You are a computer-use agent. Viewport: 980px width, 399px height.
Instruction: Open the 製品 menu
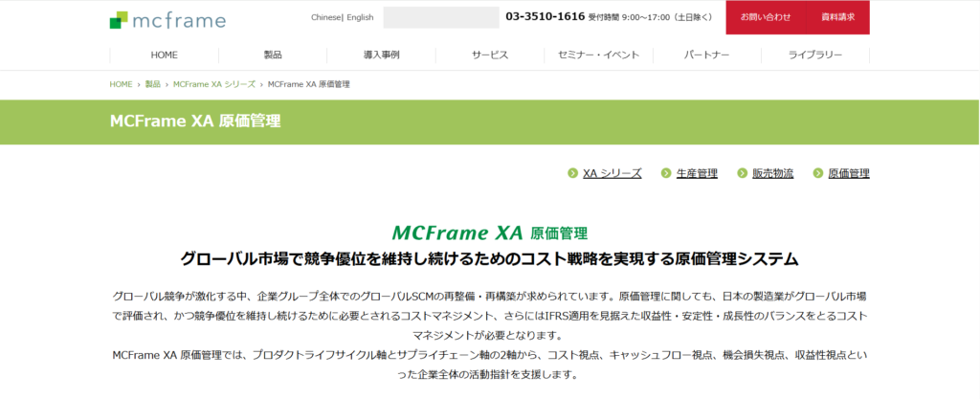[x=273, y=55]
